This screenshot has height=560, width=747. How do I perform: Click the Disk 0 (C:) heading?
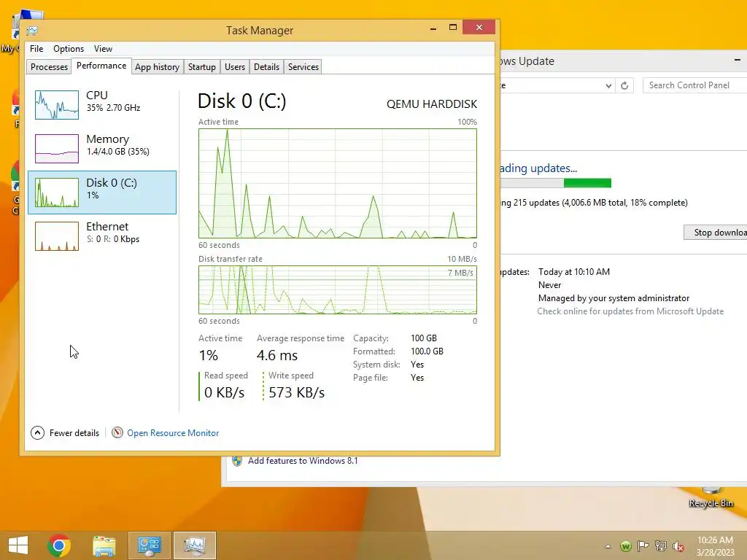click(x=242, y=101)
